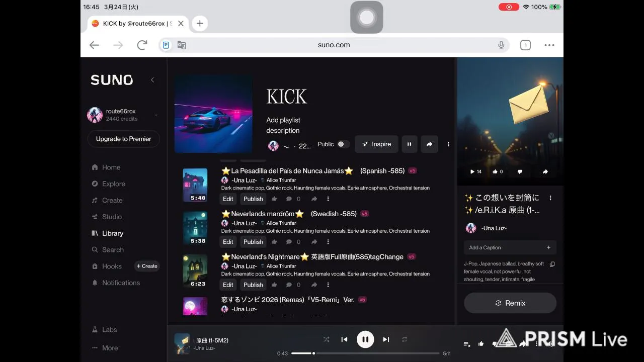The image size is (644, 362).
Task: Toggle repeat in the player bar
Action: tap(405, 339)
